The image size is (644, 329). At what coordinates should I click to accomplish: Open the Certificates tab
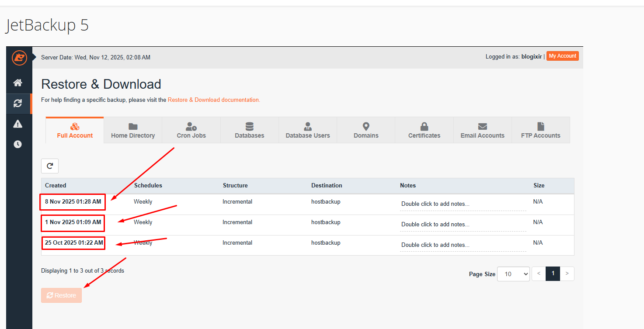(x=424, y=130)
